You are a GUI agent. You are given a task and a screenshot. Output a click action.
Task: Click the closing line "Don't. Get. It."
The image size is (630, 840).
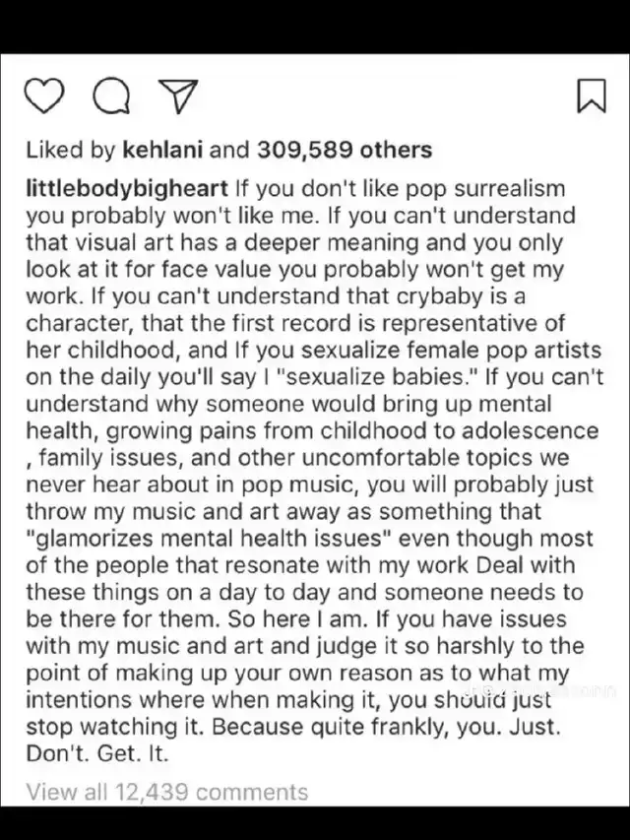pyautogui.click(x=97, y=753)
